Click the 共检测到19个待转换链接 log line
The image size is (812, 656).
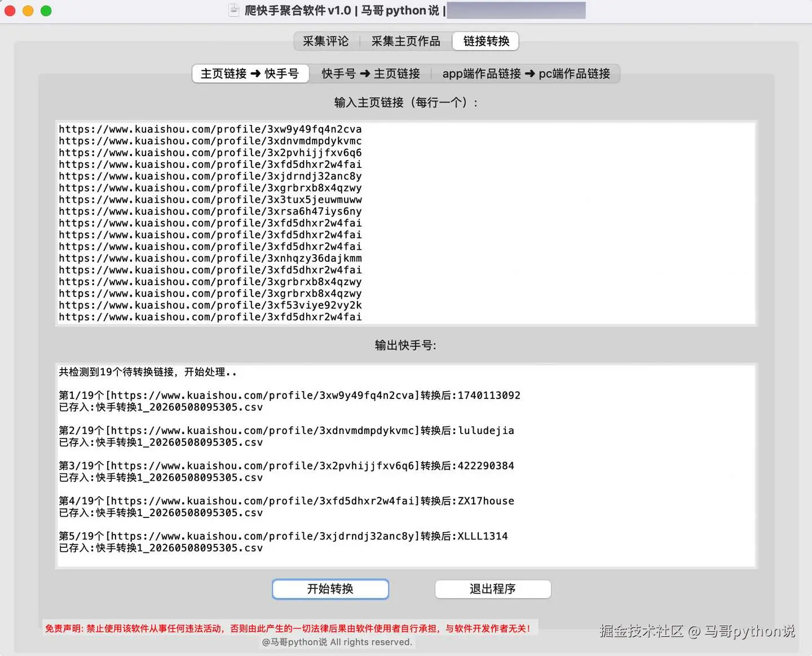(148, 372)
